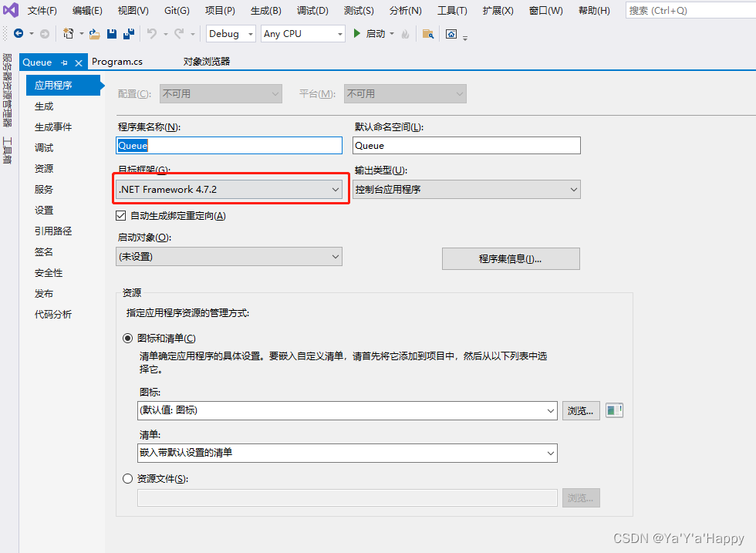Close the Queue properties tab
Screen dimensions: 756x553
(x=79, y=62)
